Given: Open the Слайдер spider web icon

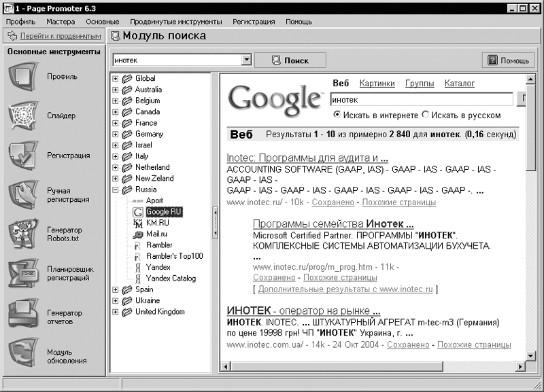Looking at the screenshot, I should coord(23,115).
